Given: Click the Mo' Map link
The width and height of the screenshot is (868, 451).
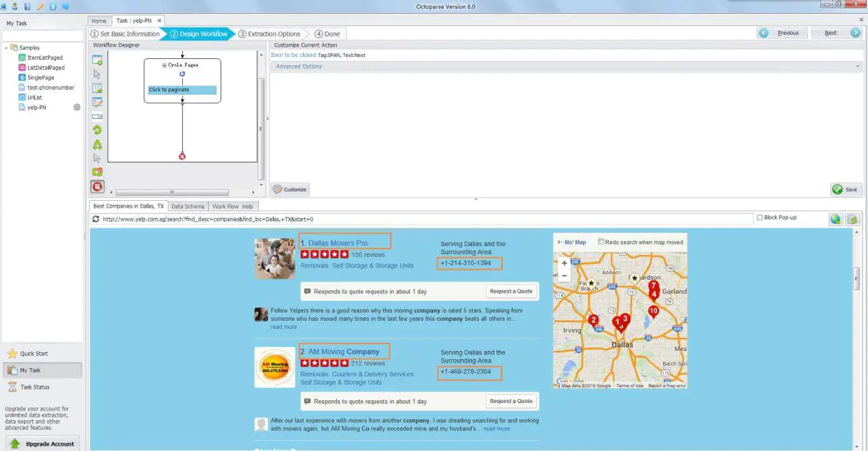Looking at the screenshot, I should pyautogui.click(x=571, y=242).
